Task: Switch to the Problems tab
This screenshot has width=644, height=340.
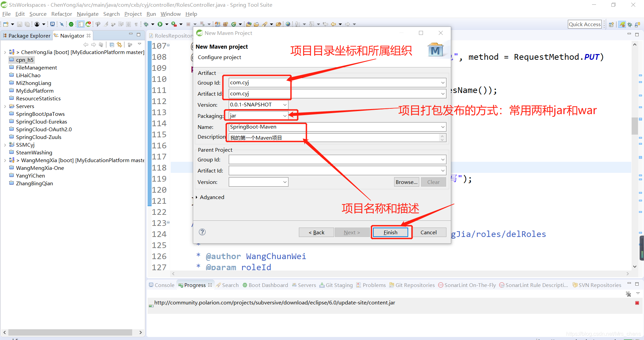Action: point(371,285)
